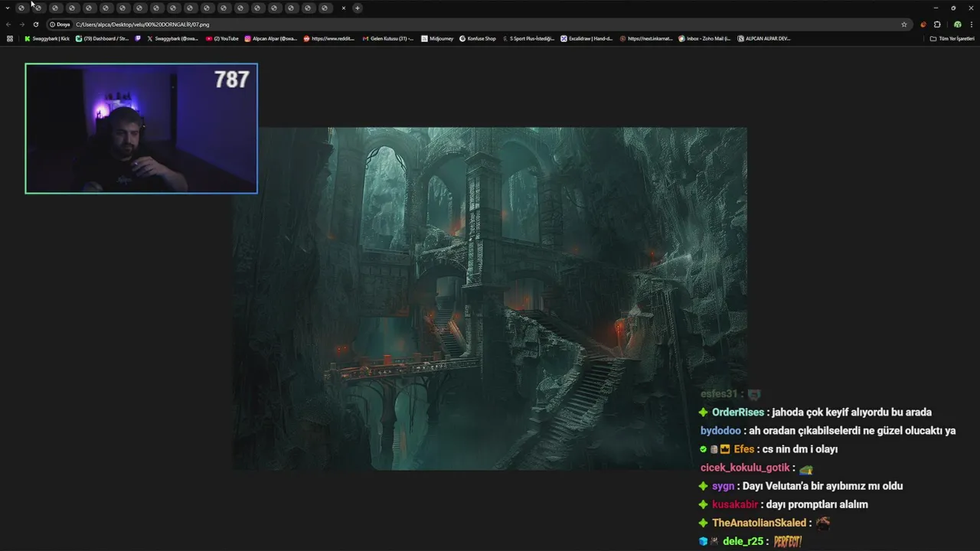The width and height of the screenshot is (980, 551).
Task: Click chat username dele_r25
Action: pyautogui.click(x=743, y=541)
